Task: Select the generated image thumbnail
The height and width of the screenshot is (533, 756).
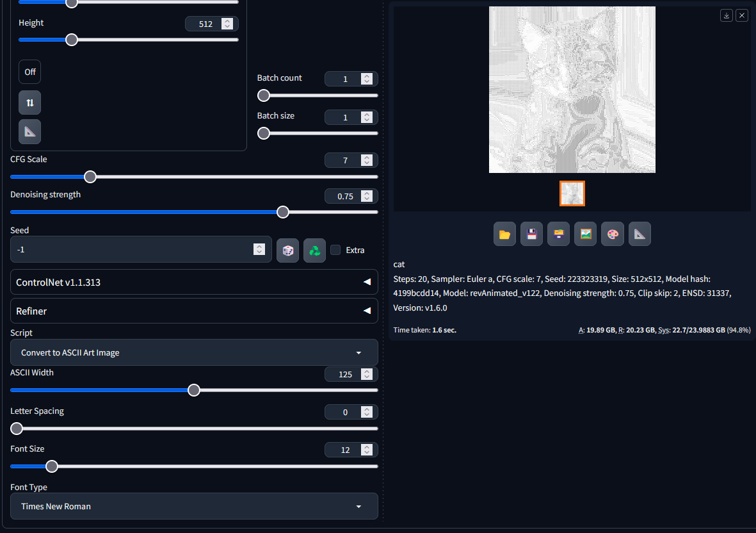Action: 572,193
